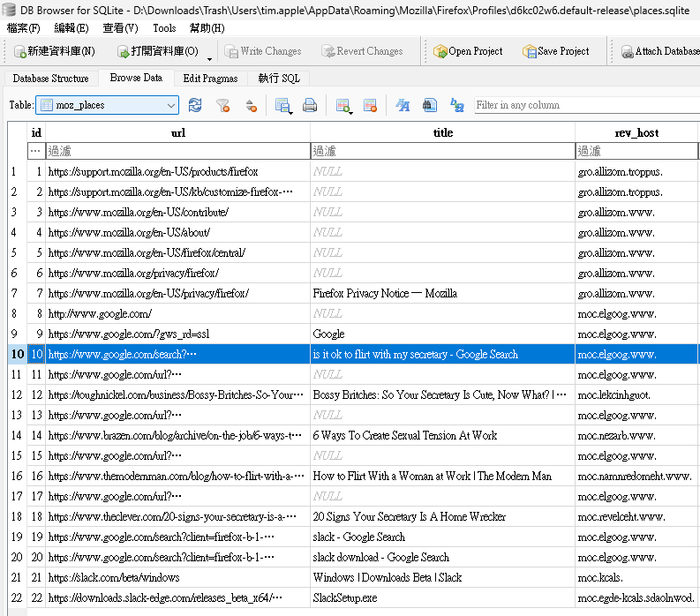Screen dimensions: 700x616
Task: Click Save Project button
Action: coord(556,51)
